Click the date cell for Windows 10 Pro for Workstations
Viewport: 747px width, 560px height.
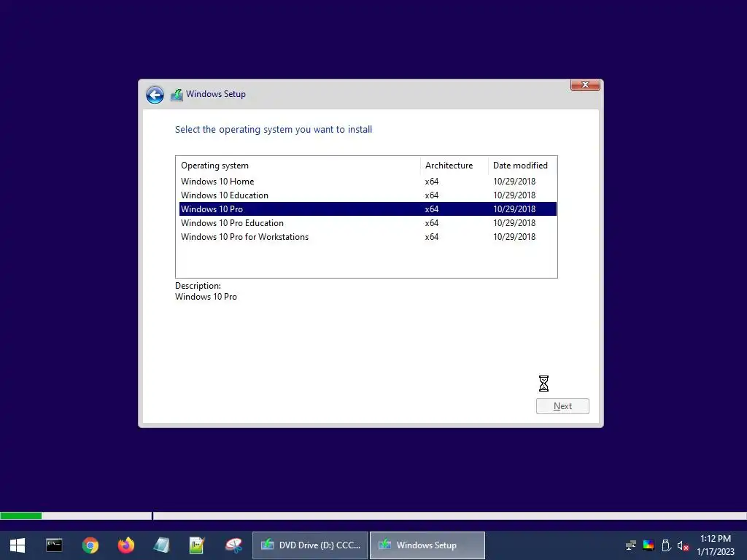514,237
